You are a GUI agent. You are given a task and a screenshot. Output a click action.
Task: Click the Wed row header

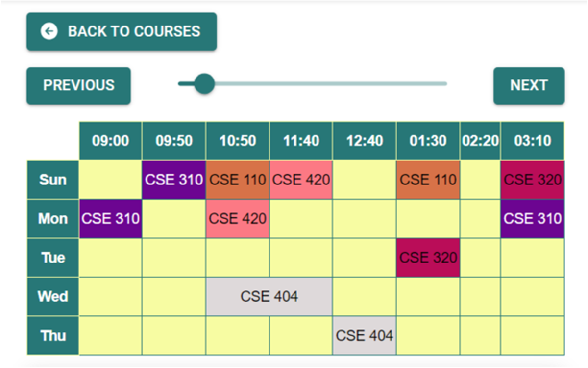[x=53, y=297]
